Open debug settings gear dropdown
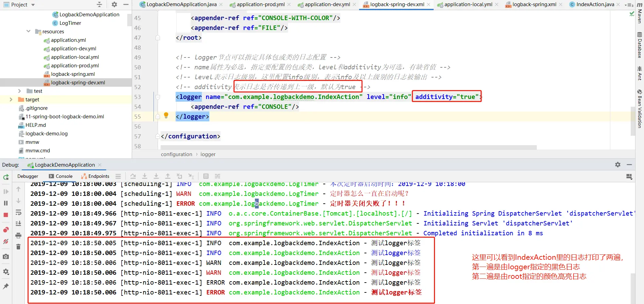644x304 pixels. [6, 272]
